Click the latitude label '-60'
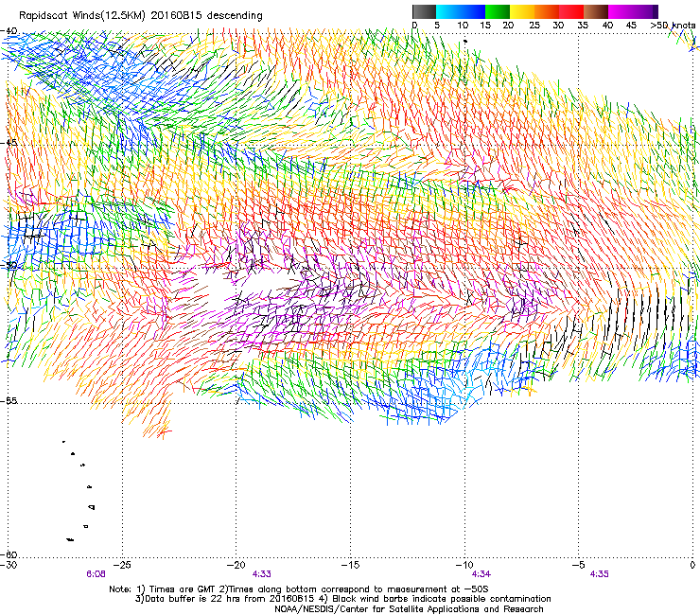Viewport: 700px width, 615px height. tap(9, 554)
